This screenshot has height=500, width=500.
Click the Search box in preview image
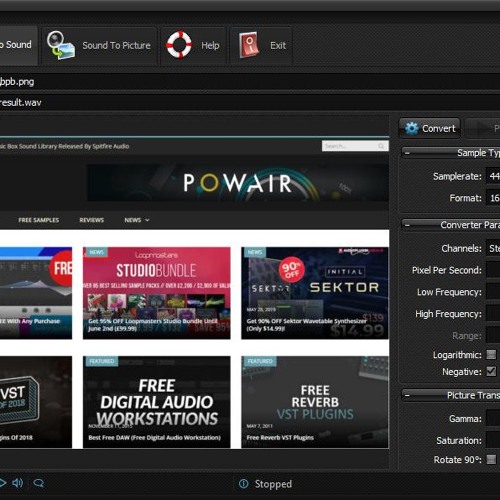click(355, 146)
